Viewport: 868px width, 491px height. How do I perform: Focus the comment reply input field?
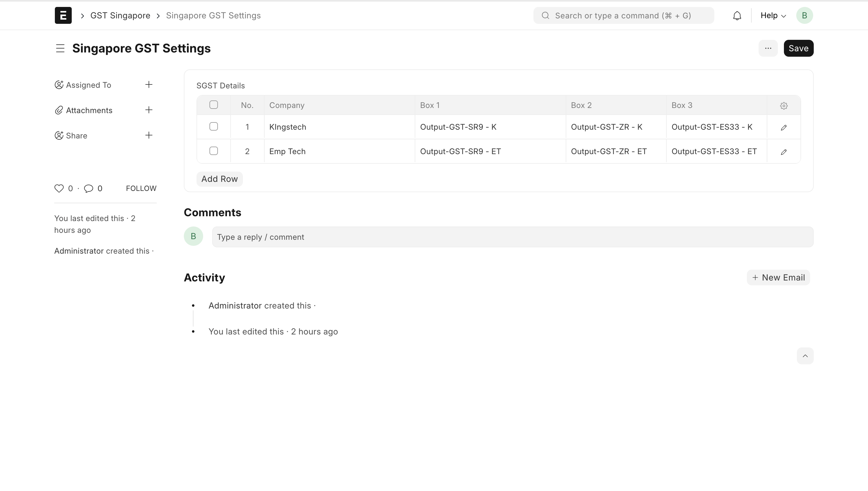(x=512, y=237)
